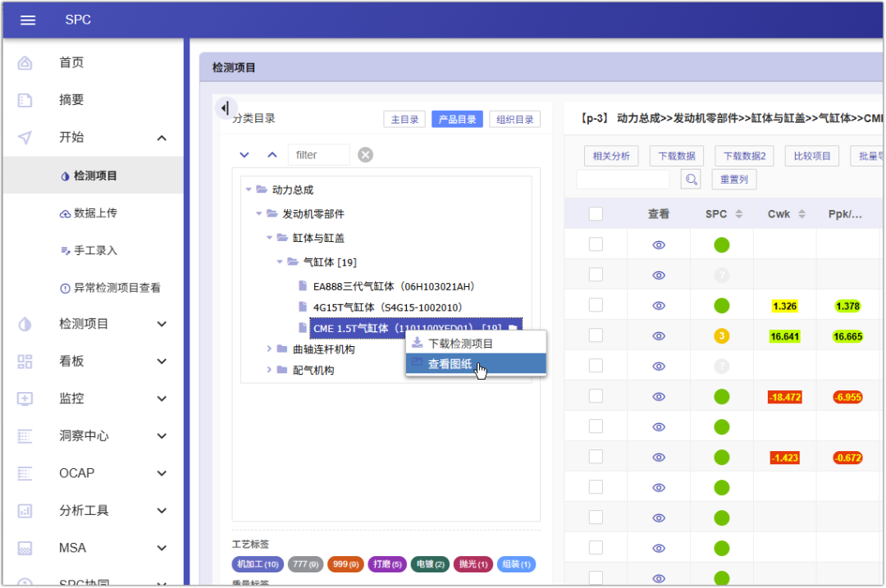Expand the 分析工具 chevron
This screenshot has height=588, width=886.
162,511
